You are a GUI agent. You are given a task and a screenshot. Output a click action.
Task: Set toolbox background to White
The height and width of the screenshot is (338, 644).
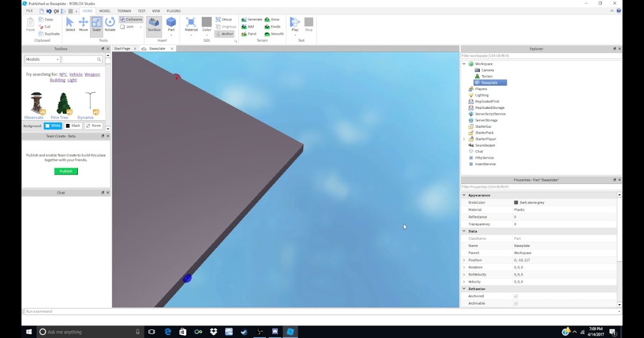click(x=53, y=126)
